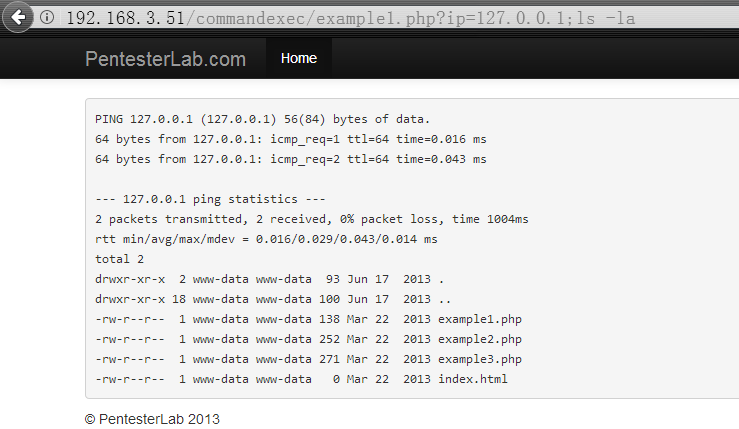
Task: Click the browser back arrow button
Action: click(x=17, y=17)
